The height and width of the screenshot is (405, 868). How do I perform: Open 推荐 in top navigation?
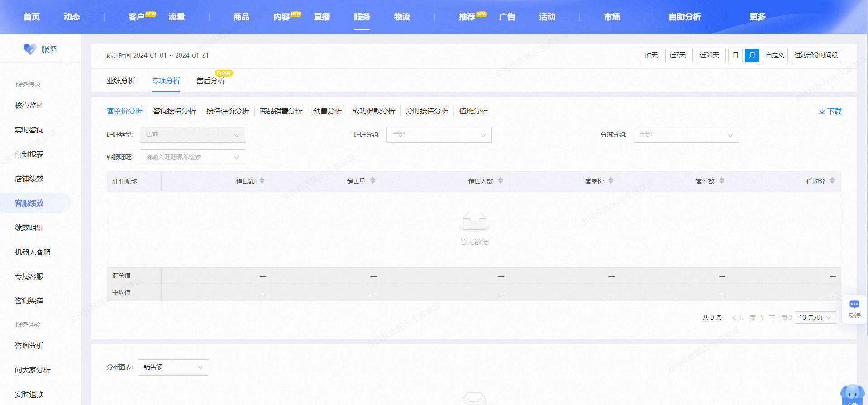(467, 17)
